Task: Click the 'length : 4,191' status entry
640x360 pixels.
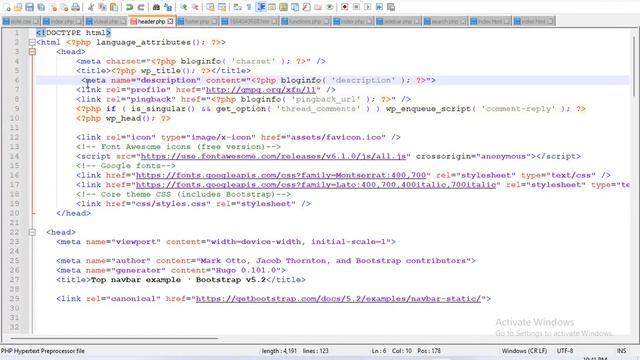Action: pyautogui.click(x=279, y=351)
